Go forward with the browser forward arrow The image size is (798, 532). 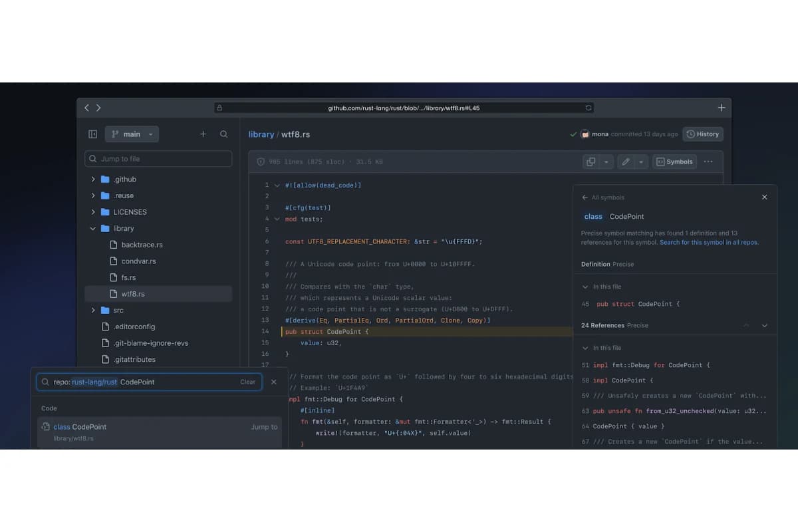[x=98, y=108]
